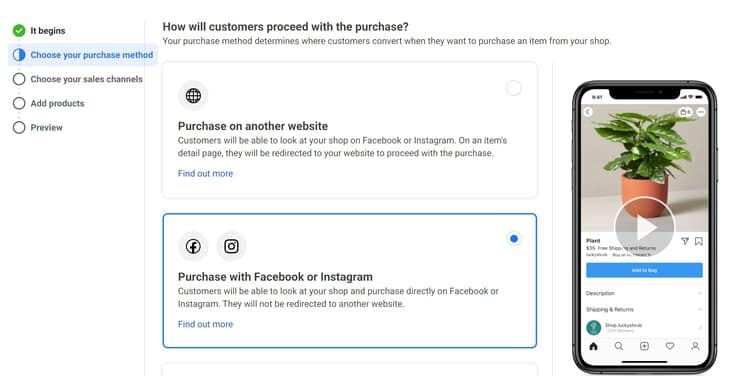Go to Choose your sales channels step
This screenshot has height=376, width=750.
click(87, 79)
